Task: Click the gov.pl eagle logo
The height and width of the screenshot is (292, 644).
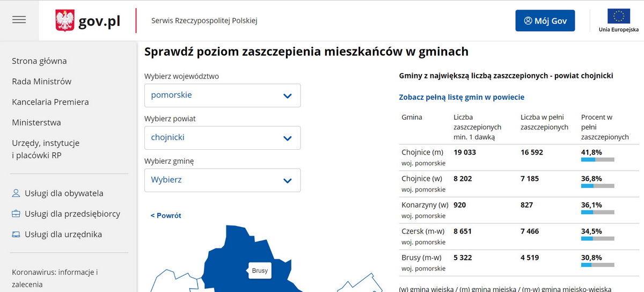Action: (65, 21)
